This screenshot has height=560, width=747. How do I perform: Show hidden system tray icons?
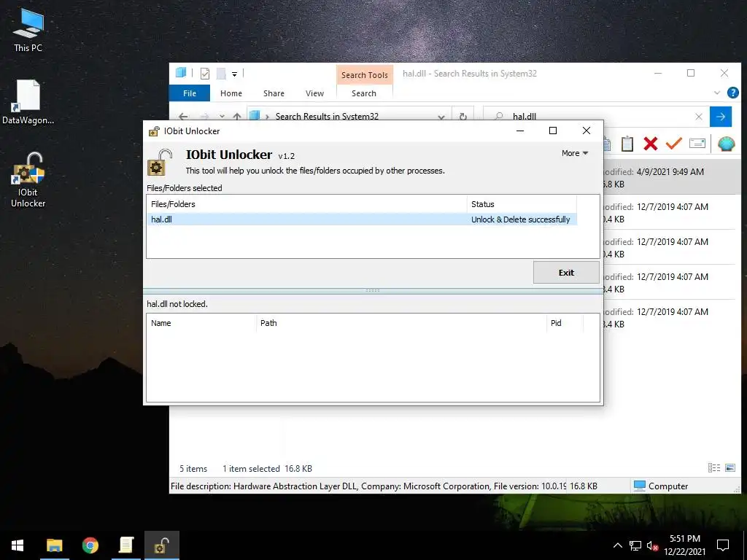point(617,545)
